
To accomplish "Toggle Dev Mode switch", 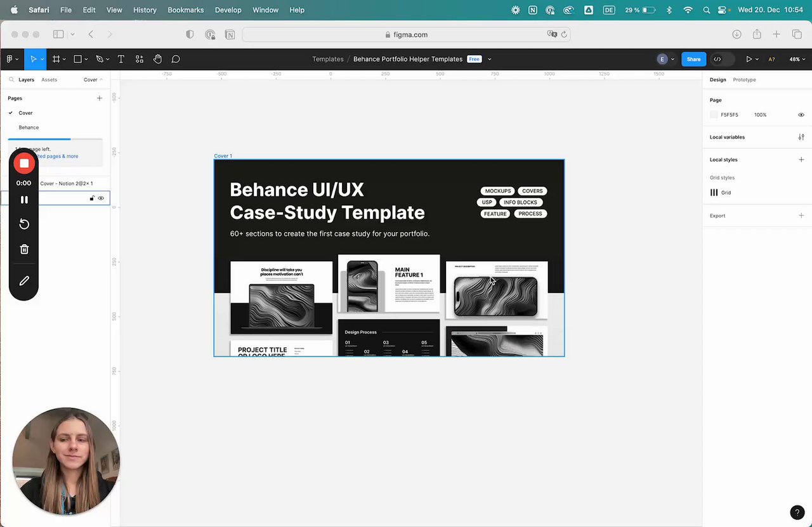I will click(723, 59).
